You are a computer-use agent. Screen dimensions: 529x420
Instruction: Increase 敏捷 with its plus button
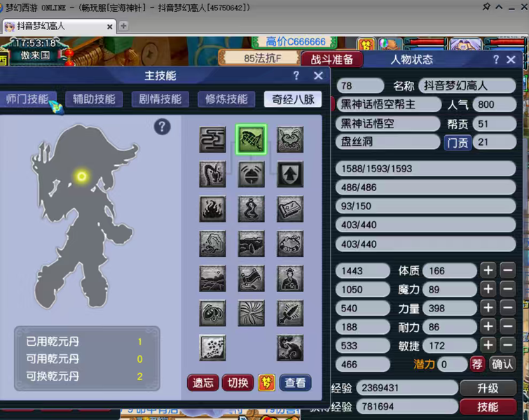tap(488, 345)
